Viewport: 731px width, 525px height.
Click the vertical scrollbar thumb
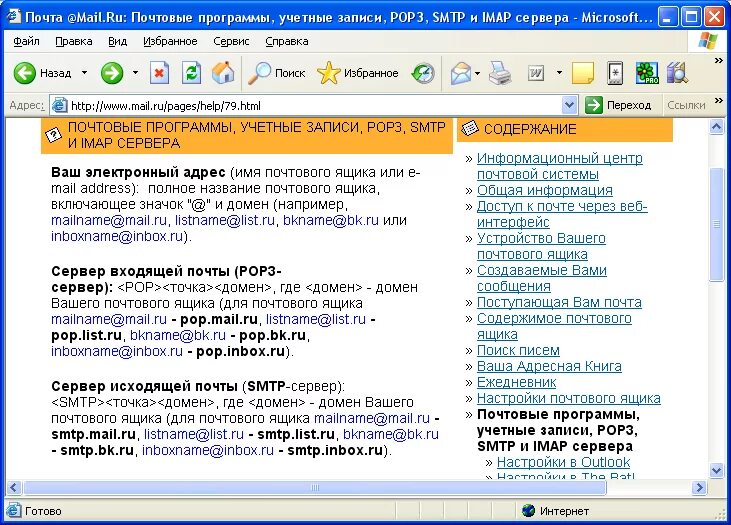point(717,224)
